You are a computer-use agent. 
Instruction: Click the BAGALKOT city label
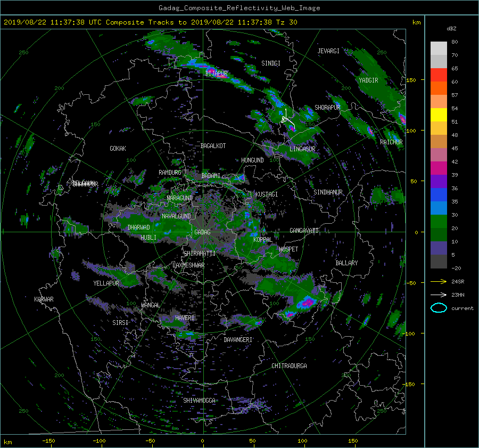click(x=213, y=146)
